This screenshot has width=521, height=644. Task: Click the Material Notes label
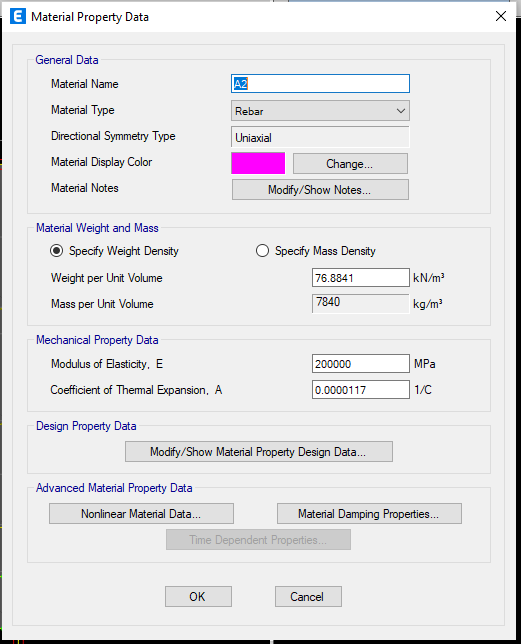pyautogui.click(x=85, y=188)
